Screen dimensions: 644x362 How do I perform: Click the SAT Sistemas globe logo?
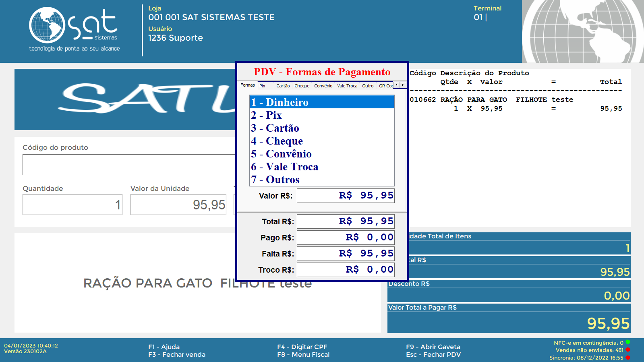click(47, 25)
